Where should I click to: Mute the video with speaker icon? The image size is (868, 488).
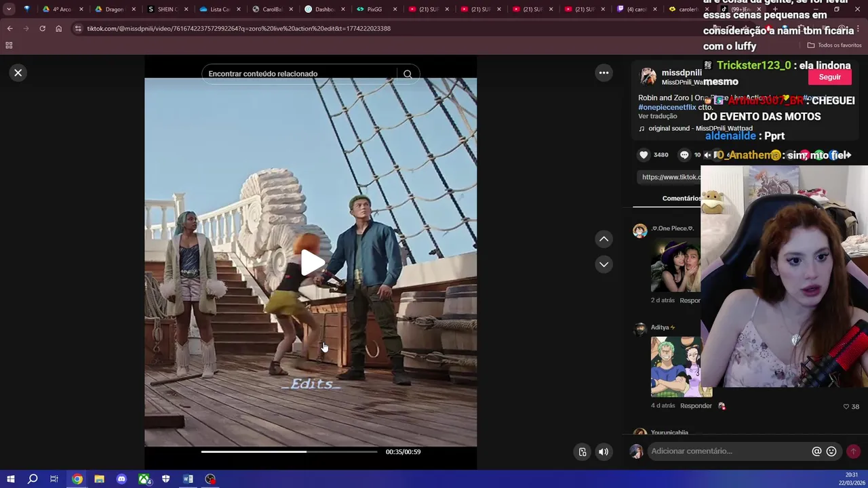(x=604, y=452)
